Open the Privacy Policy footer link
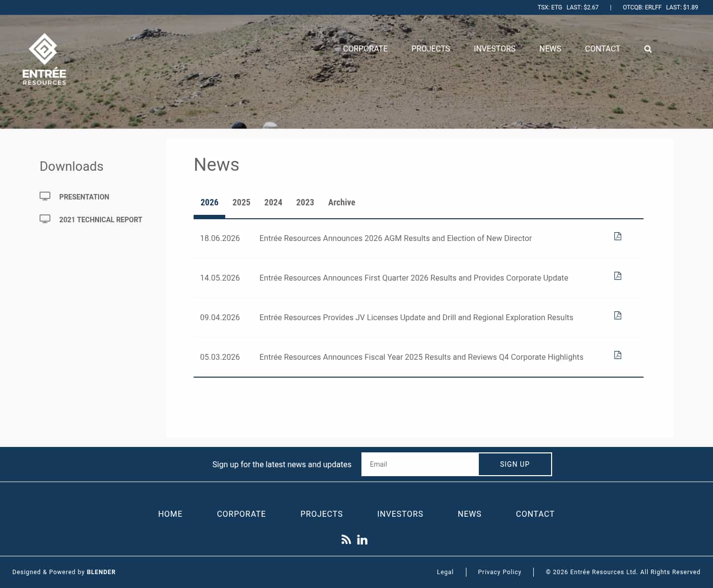The width and height of the screenshot is (713, 588). (x=500, y=572)
